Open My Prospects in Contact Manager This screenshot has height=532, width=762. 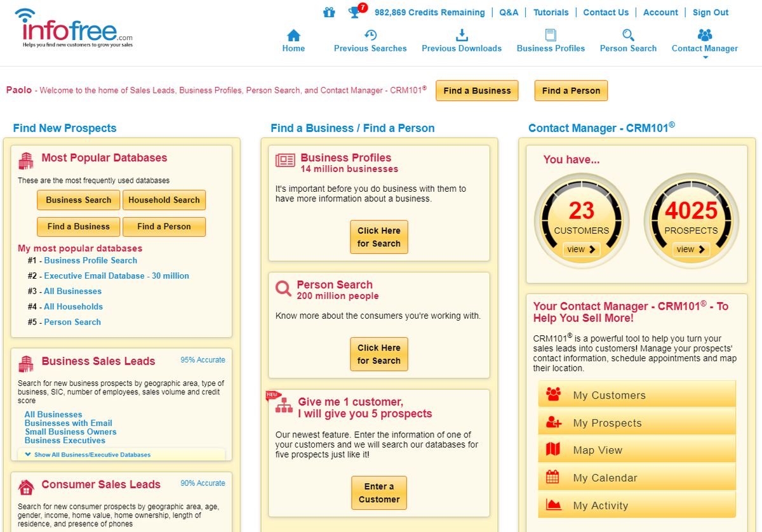(637, 422)
